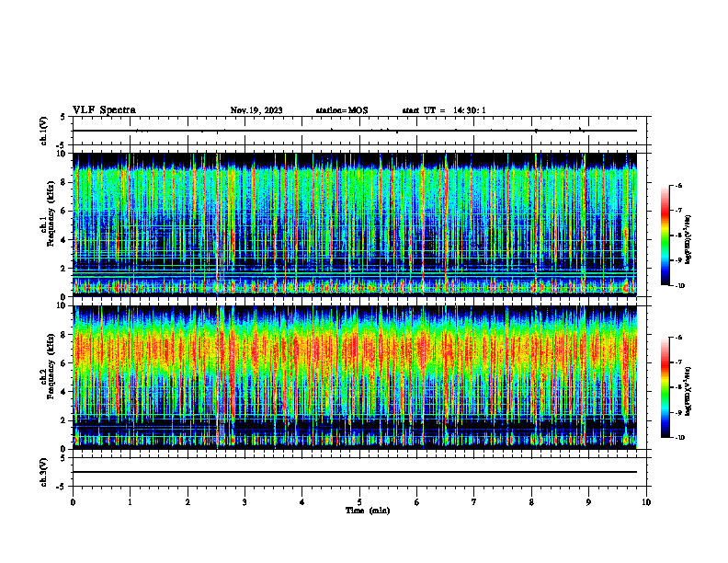Click the "4" tick on the time axis
Image resolution: width=728 pixels, height=563 pixels.
tap(302, 502)
